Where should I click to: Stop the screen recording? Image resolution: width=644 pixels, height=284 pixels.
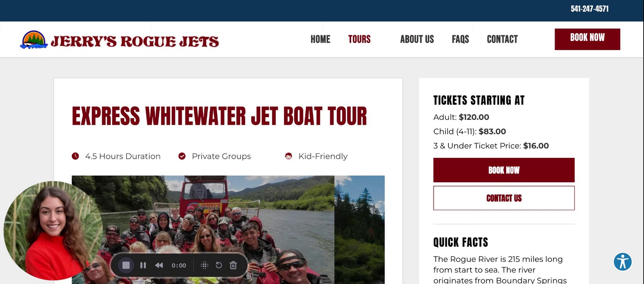pos(126,265)
